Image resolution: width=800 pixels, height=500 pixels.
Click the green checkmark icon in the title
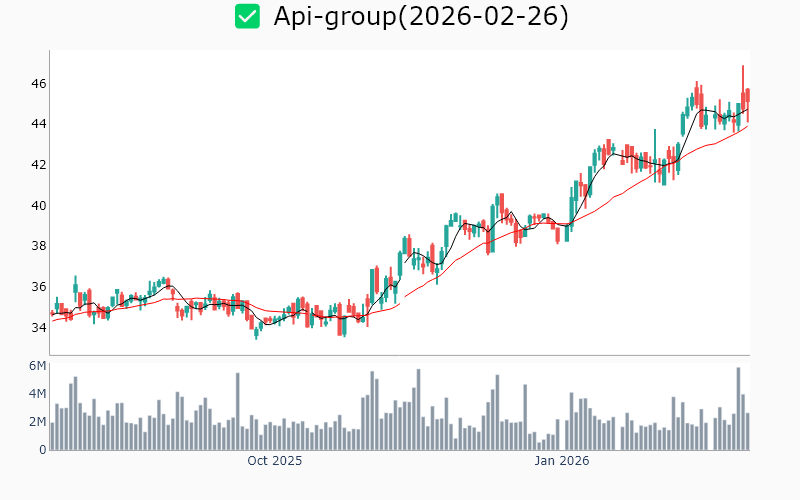pyautogui.click(x=247, y=16)
